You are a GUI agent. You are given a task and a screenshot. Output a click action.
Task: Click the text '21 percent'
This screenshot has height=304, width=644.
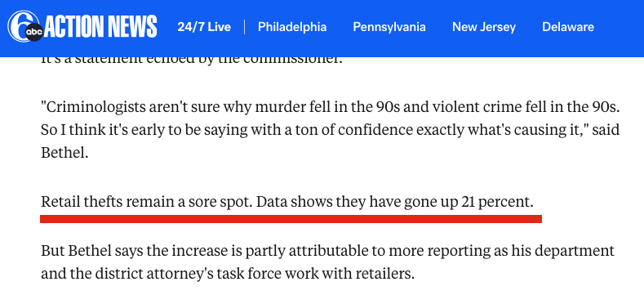pyautogui.click(x=497, y=203)
